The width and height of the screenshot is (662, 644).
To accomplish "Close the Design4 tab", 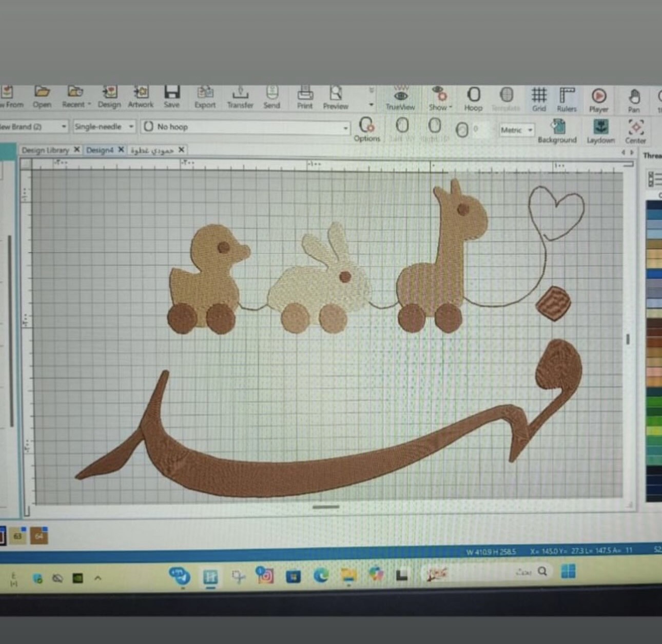I will pyautogui.click(x=121, y=149).
